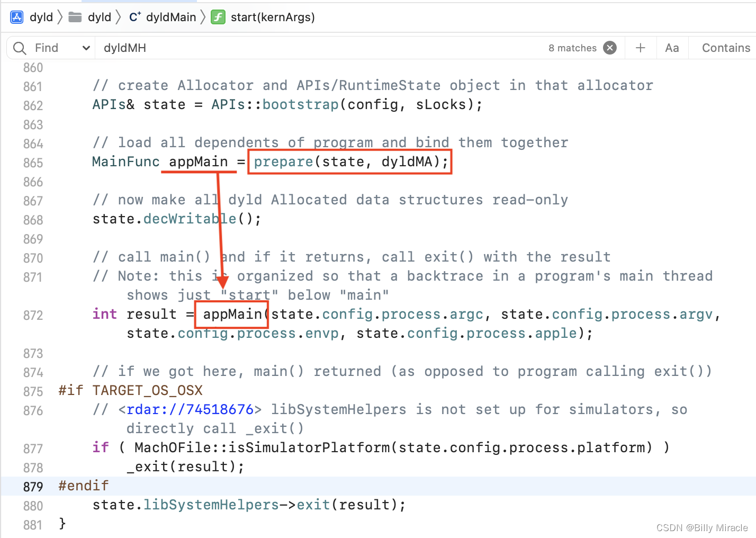Screen dimensions: 756x538
Task: Click the MainFunc type on line 865
Action: point(126,162)
